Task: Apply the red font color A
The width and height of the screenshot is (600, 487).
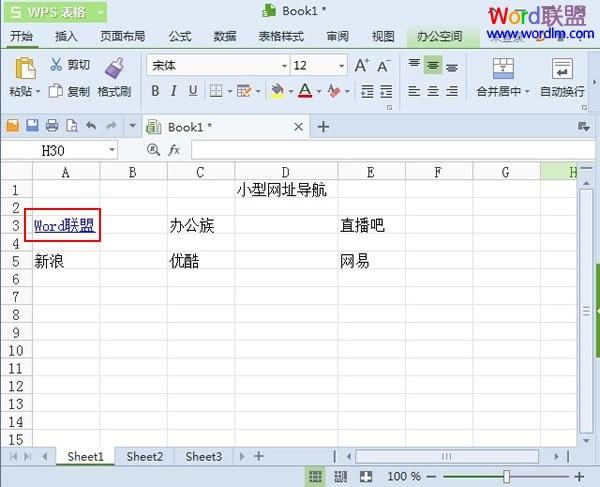Action: point(305,91)
